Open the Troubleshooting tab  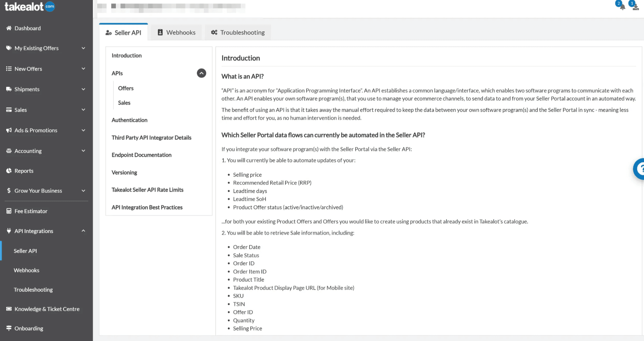238,32
